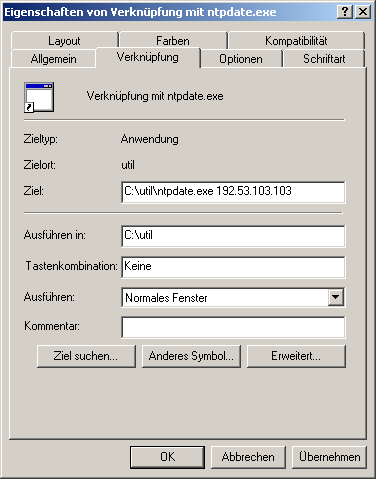Viewport: 376px width, 479px height.
Task: Select the Normales Fenster combo box
Action: tap(233, 297)
